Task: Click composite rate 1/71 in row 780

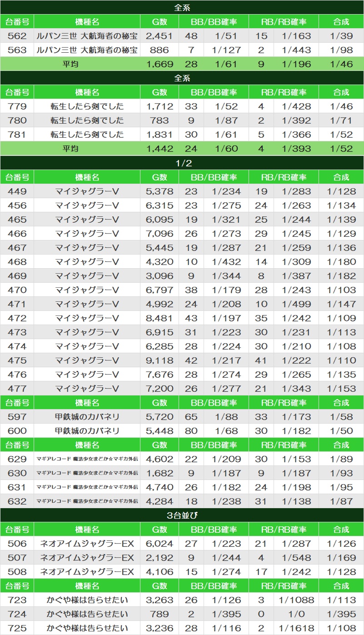Action: (341, 120)
